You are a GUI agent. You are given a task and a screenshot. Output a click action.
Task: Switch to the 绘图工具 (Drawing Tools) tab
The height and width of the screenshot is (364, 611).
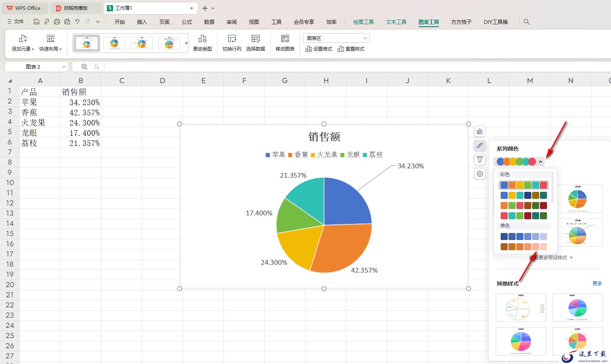point(364,22)
